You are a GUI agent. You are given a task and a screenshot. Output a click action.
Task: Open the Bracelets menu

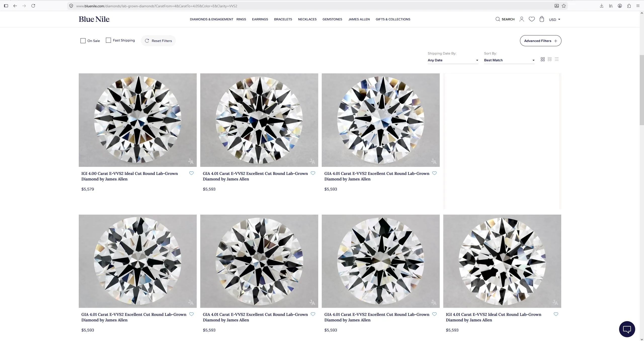pos(283,19)
